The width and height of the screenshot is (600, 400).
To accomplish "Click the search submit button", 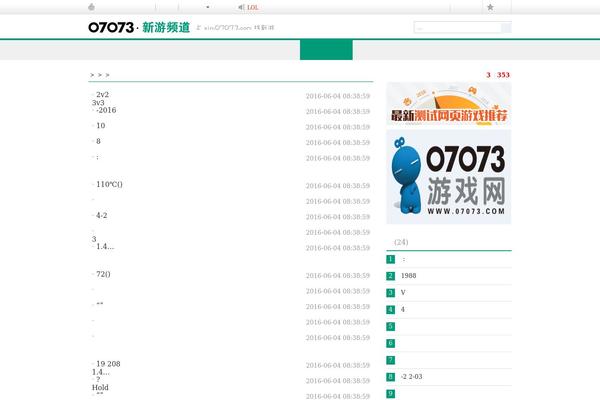I will pyautogui.click(x=506, y=28).
